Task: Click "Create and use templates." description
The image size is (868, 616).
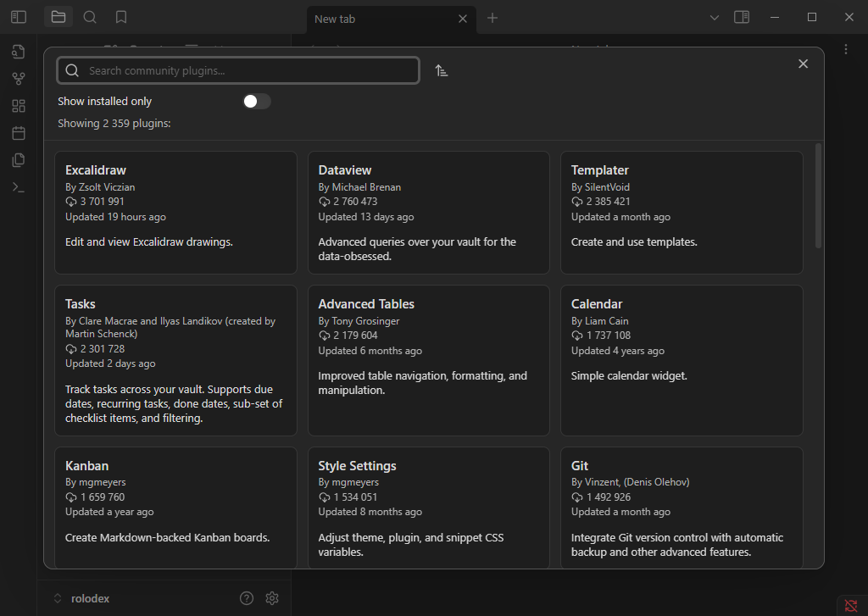Action: [634, 241]
